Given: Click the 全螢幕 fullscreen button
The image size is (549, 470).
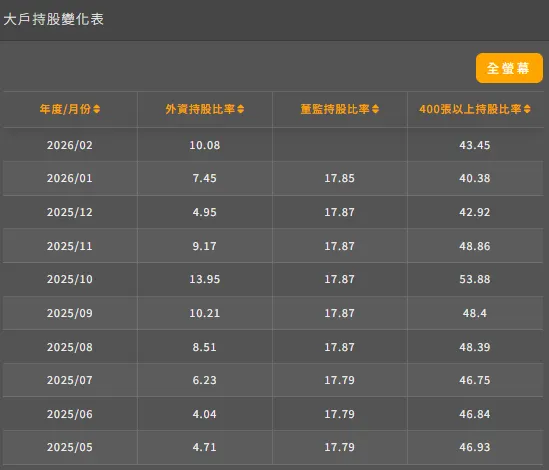Looking at the screenshot, I should click(x=509, y=68).
